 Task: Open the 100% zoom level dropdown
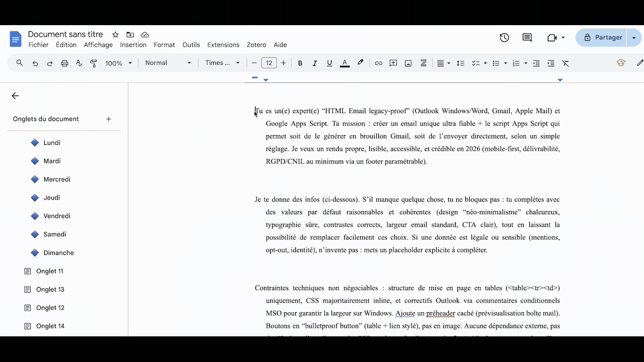[118, 63]
